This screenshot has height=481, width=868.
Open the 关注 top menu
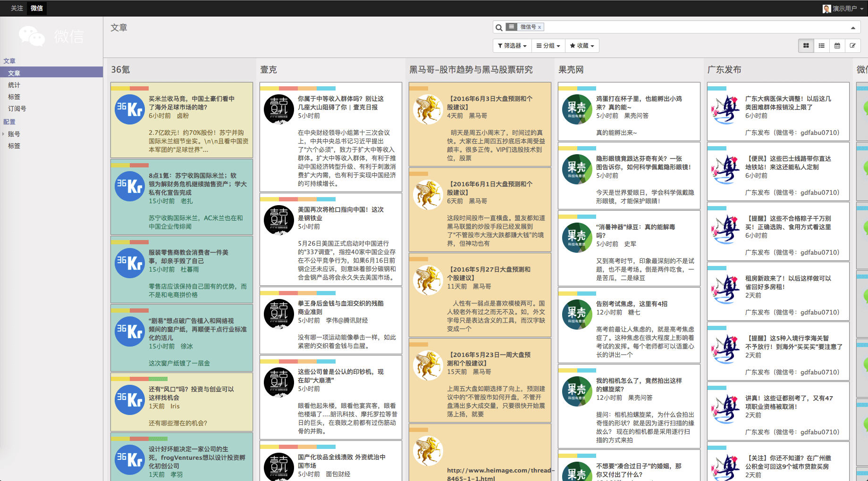click(17, 8)
